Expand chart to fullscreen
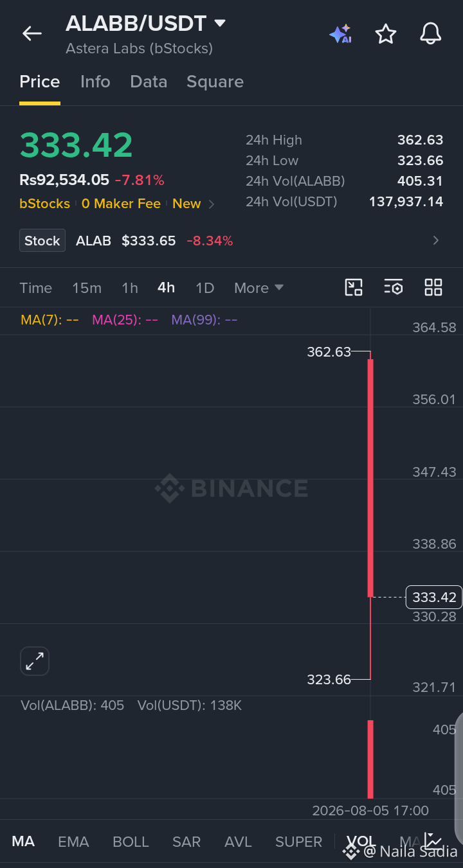This screenshot has width=463, height=868. tap(35, 661)
